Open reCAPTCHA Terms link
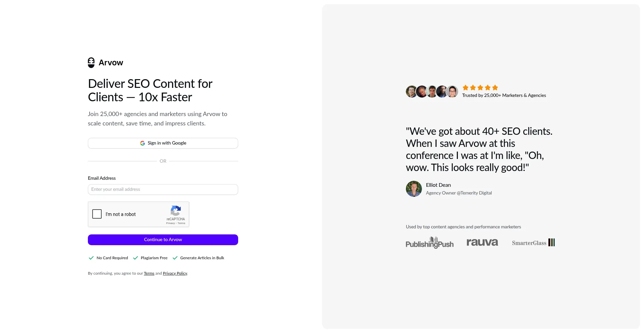Screen dimensions: 644x333 181,223
